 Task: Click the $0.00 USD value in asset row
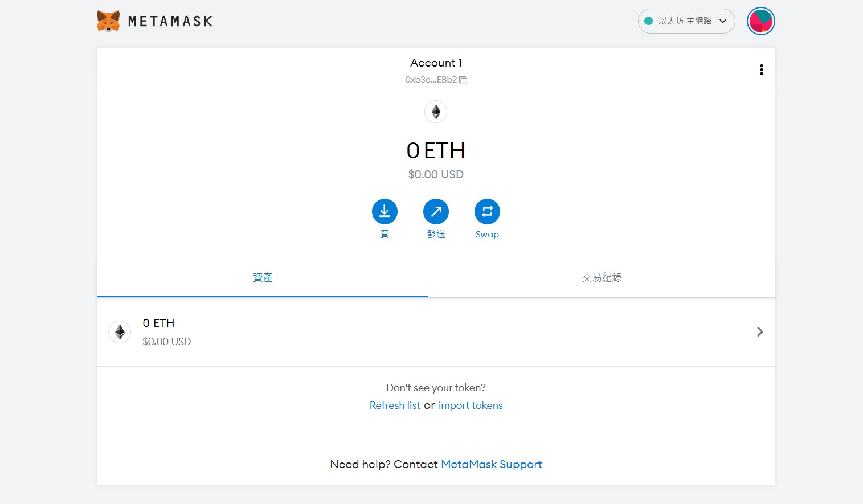pyautogui.click(x=167, y=342)
